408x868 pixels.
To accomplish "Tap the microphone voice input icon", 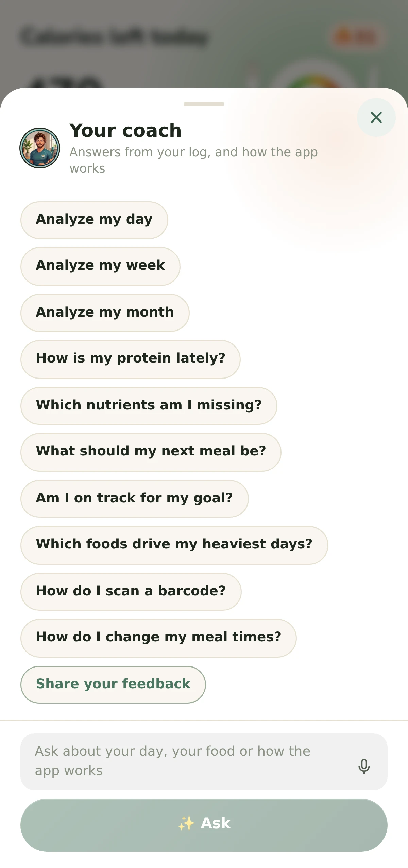I will point(364,767).
